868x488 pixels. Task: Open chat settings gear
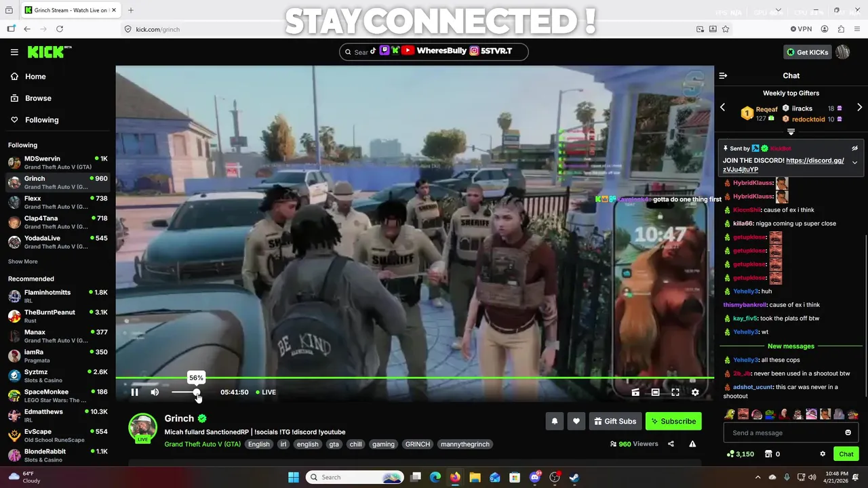coord(823,454)
